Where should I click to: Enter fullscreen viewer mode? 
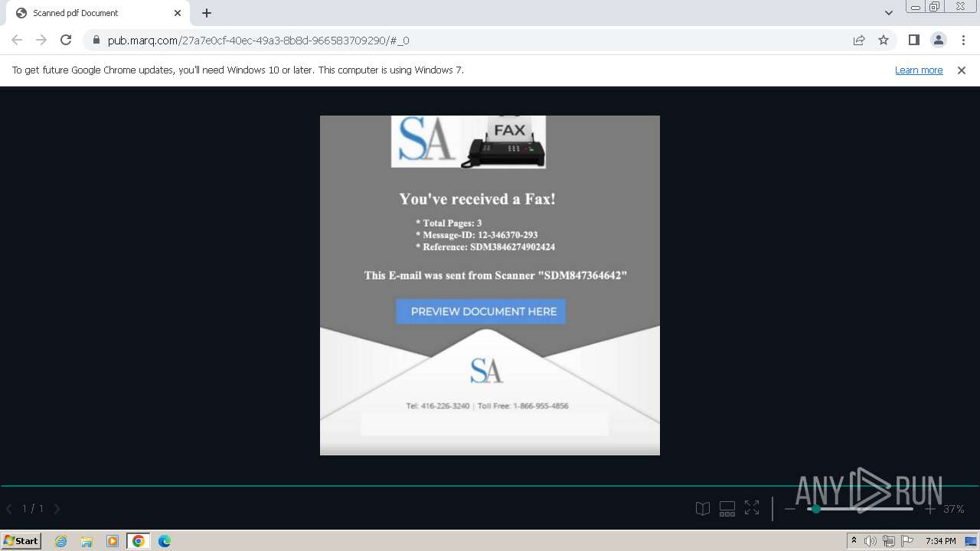[x=752, y=508]
